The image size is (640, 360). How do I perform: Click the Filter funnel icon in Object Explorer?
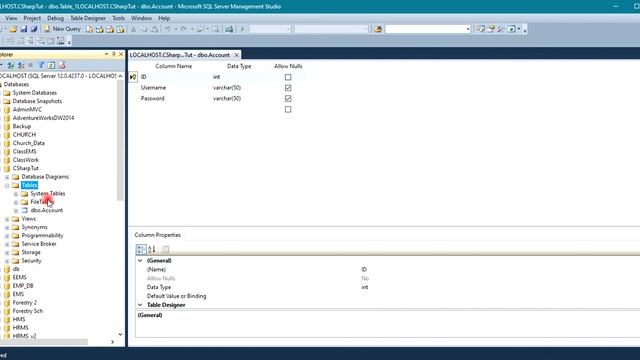(41, 65)
